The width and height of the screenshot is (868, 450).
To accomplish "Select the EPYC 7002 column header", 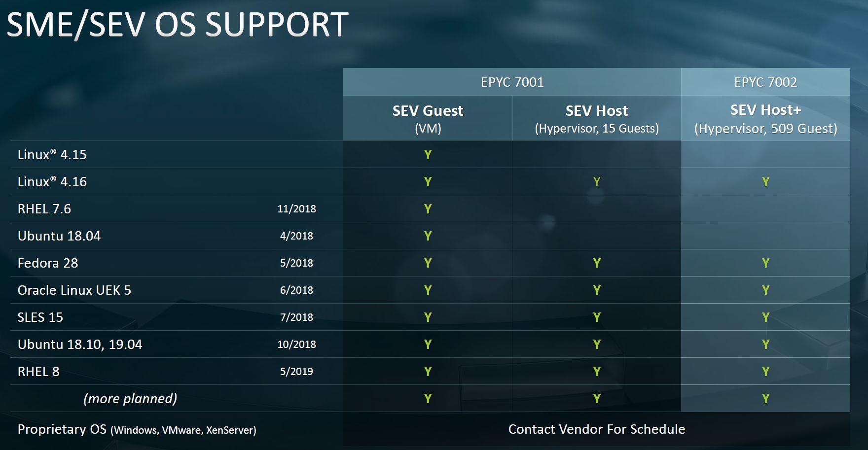I will [x=765, y=82].
